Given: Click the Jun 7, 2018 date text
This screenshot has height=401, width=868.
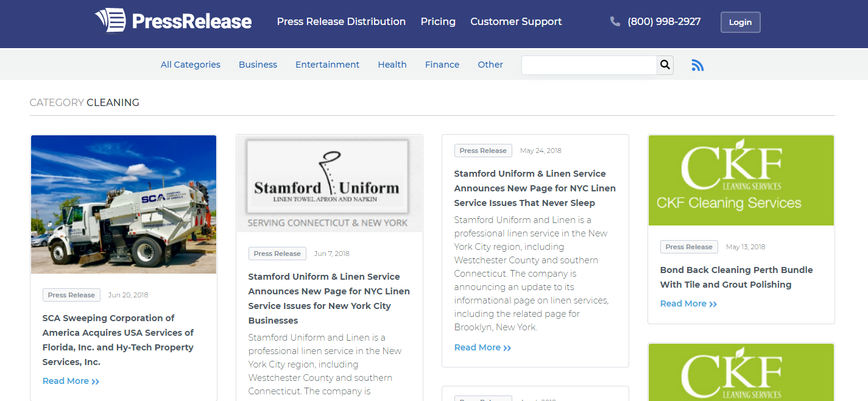Looking at the screenshot, I should [x=332, y=254].
